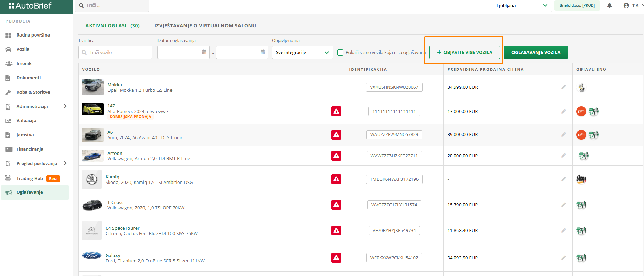644x276 pixels.
Task: Toggle 'Pokaži samo vozila koja nisu oglašavana' checkbox
Action: 340,53
